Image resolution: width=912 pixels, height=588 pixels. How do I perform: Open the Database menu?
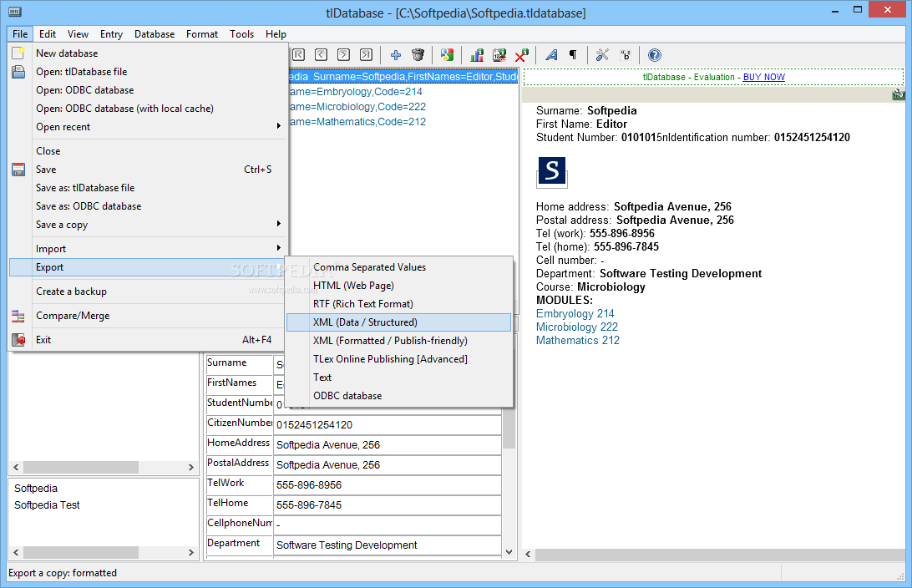(x=155, y=34)
